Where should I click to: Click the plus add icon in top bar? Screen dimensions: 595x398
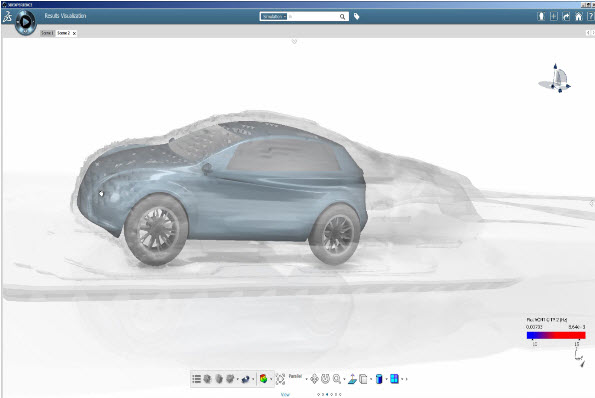[554, 16]
